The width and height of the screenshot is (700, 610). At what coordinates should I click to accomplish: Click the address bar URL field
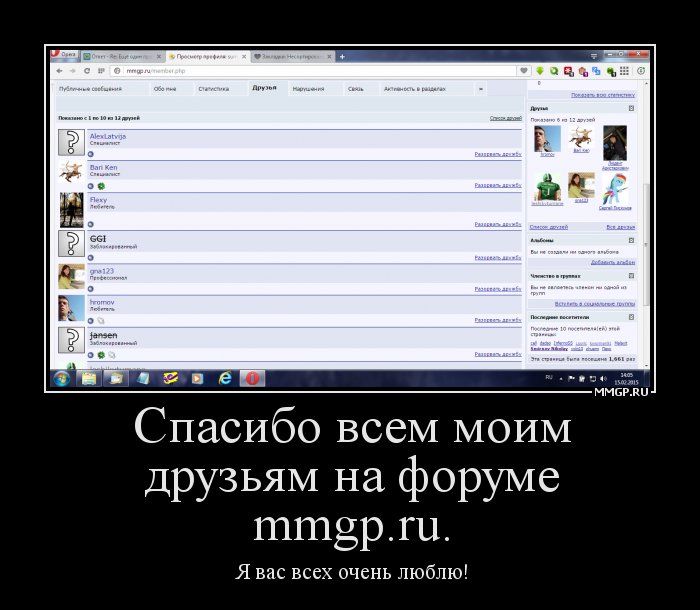[x=312, y=71]
